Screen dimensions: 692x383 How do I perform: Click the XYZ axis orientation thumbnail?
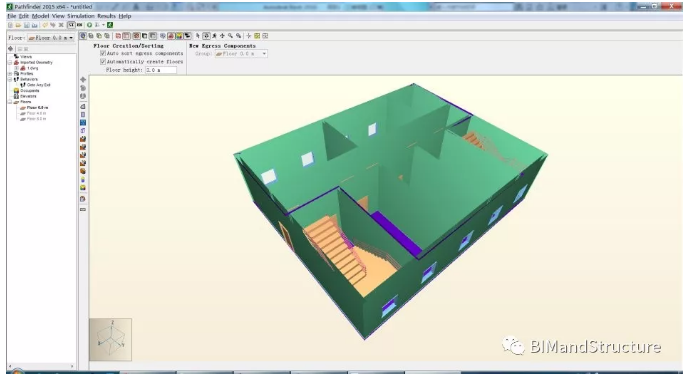coord(110,339)
